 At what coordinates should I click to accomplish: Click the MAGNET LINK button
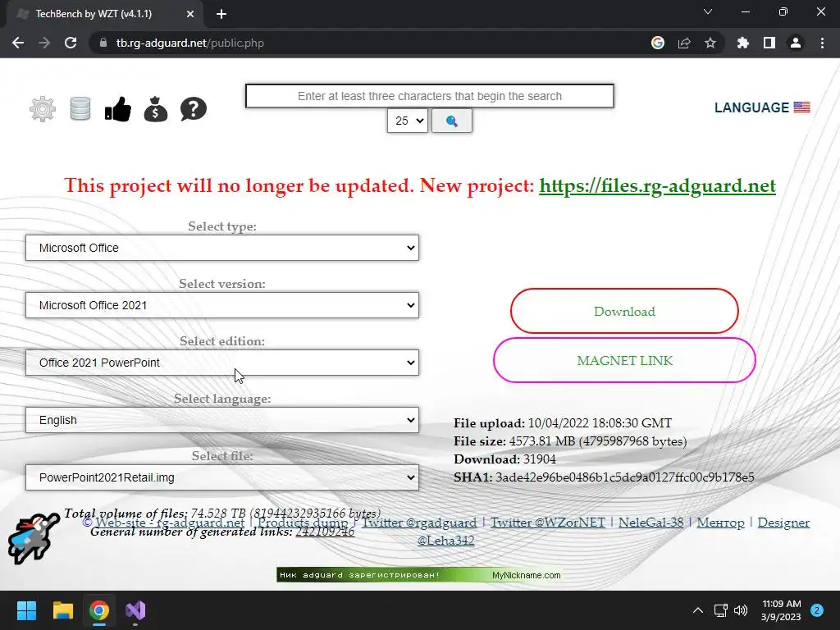coord(624,361)
